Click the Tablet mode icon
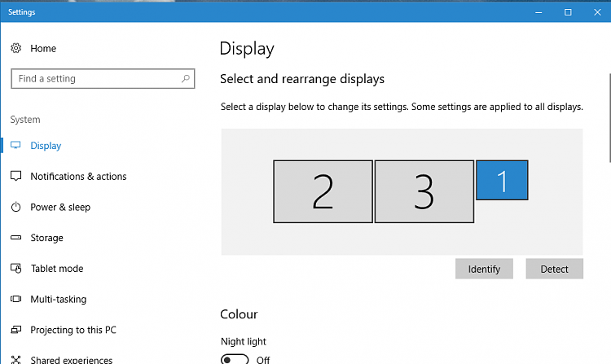This screenshot has width=611, height=364. (15, 269)
